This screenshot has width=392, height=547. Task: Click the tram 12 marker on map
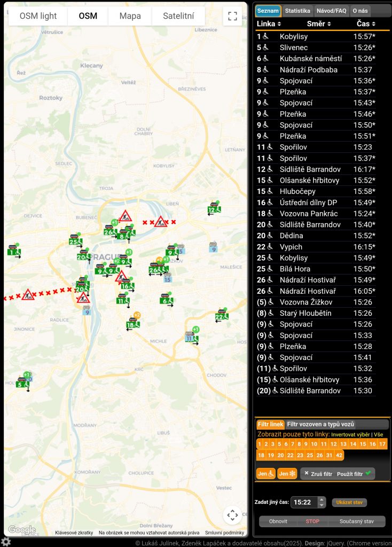(x=214, y=210)
